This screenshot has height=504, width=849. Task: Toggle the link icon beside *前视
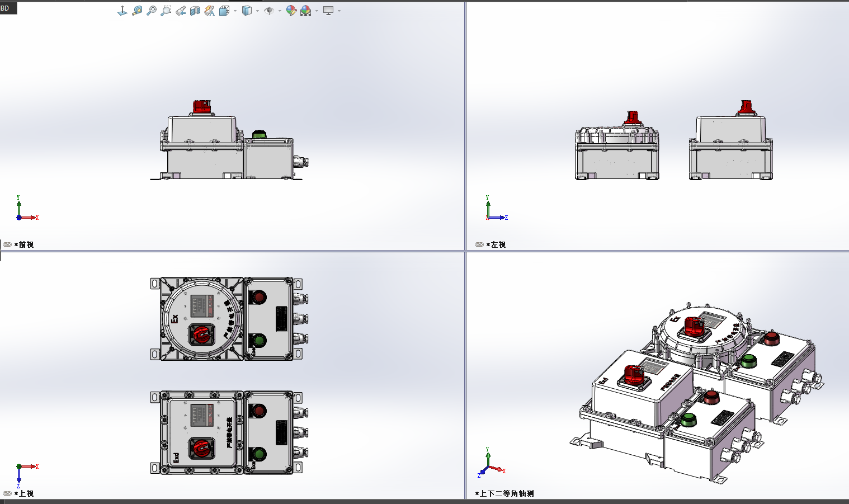(7, 244)
